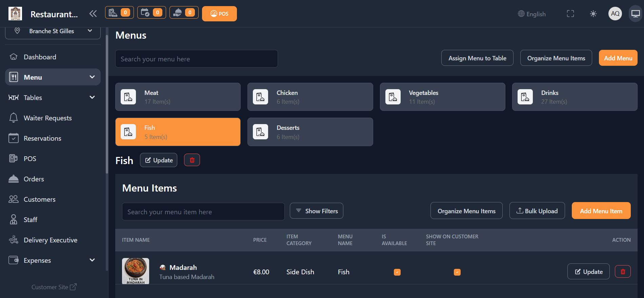
Task: Switch theme using the sun icon
Action: click(x=593, y=14)
